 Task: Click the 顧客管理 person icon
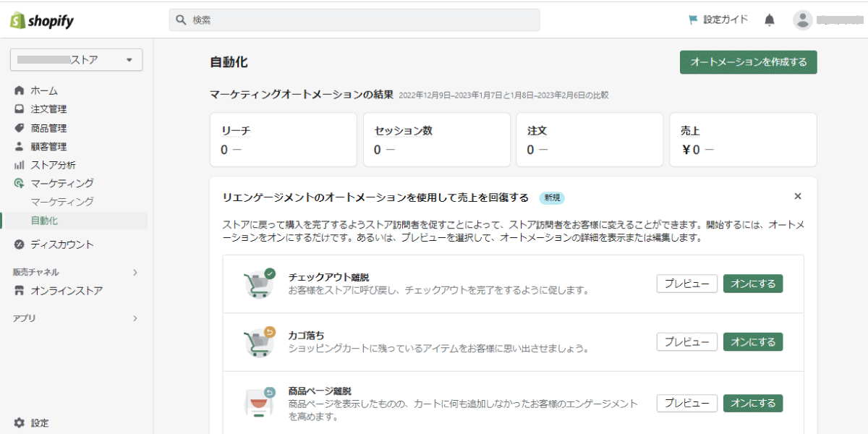point(20,146)
